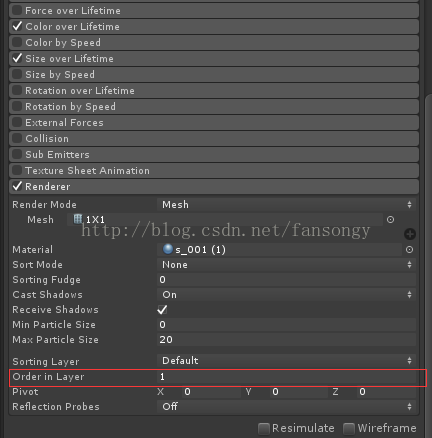The height and width of the screenshot is (438, 432).
Task: Expand the Rotation by Speed module header
Action: (x=214, y=106)
